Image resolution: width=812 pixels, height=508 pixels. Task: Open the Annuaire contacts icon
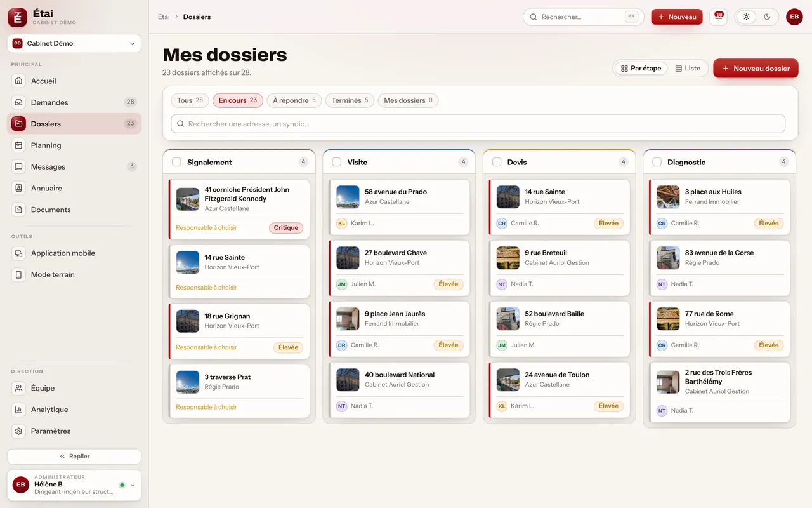(19, 188)
